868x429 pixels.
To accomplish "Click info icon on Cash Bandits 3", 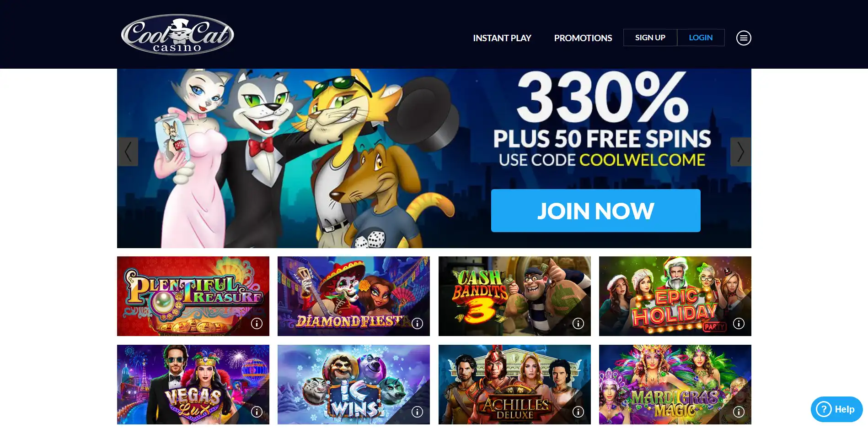I will pyautogui.click(x=578, y=324).
